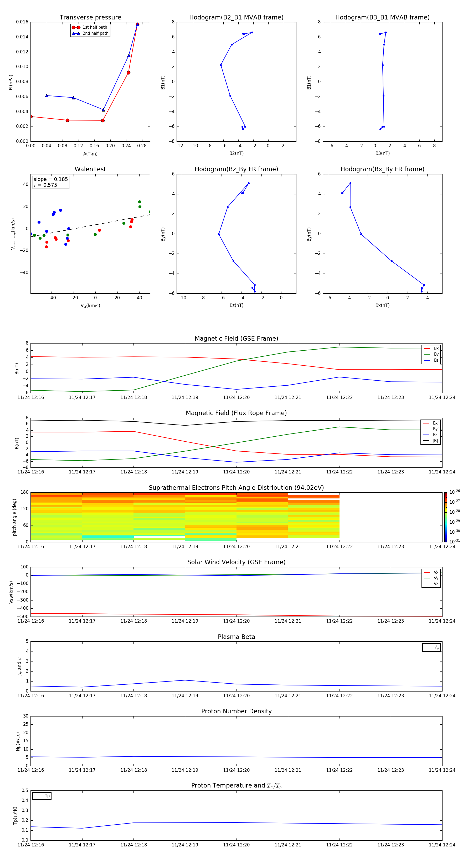The height and width of the screenshot is (868, 473).
Task: Select Bz' in the Flux Rope legend
Action: [431, 435]
